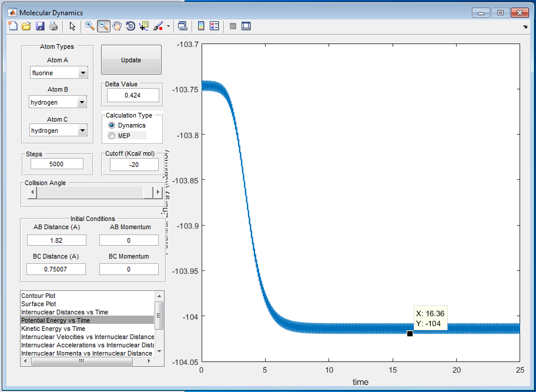Select the Brush data tool
The image size is (536, 392).
click(x=158, y=26)
